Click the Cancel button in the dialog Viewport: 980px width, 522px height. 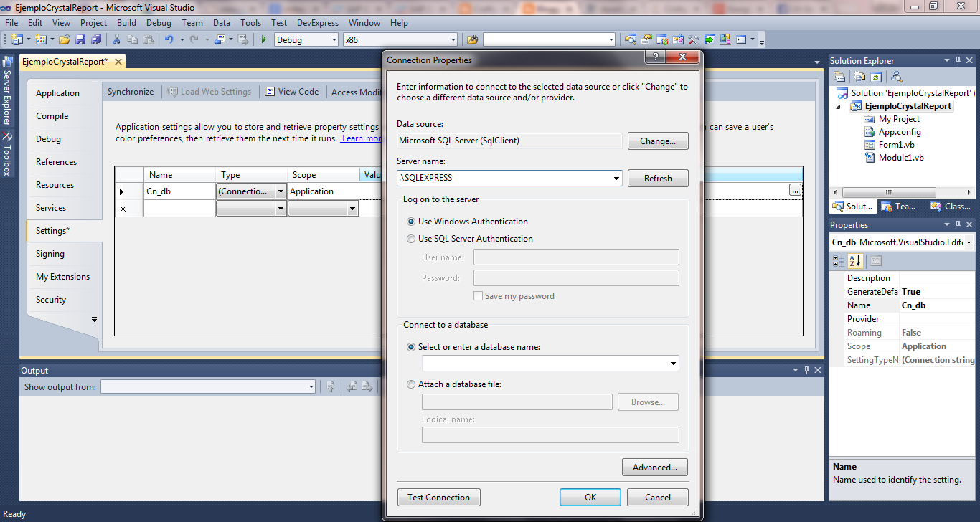(x=658, y=498)
